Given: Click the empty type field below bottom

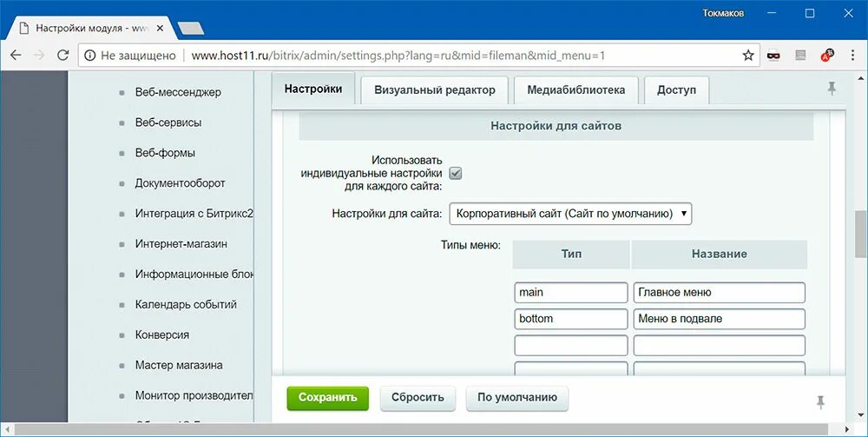Looking at the screenshot, I should [571, 346].
